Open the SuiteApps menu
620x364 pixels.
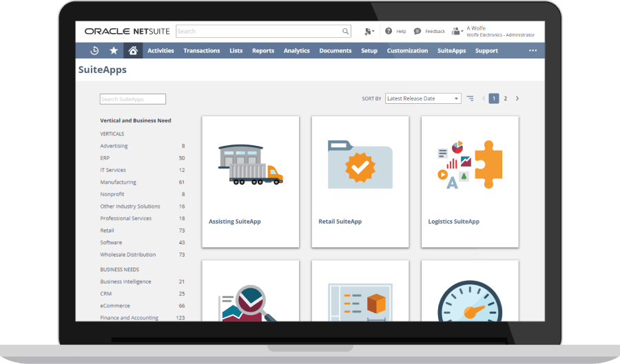tap(451, 50)
